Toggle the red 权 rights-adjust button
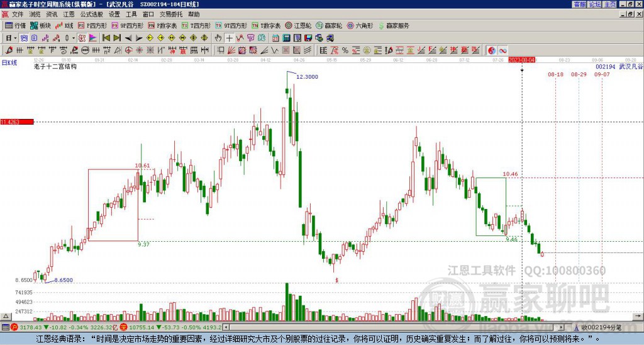The height and width of the screenshot is (345, 644). [82, 38]
